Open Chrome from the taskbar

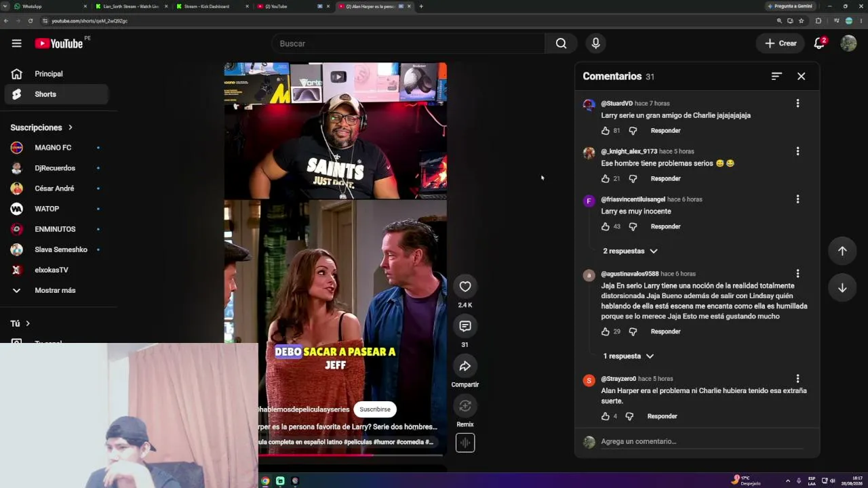tap(265, 481)
